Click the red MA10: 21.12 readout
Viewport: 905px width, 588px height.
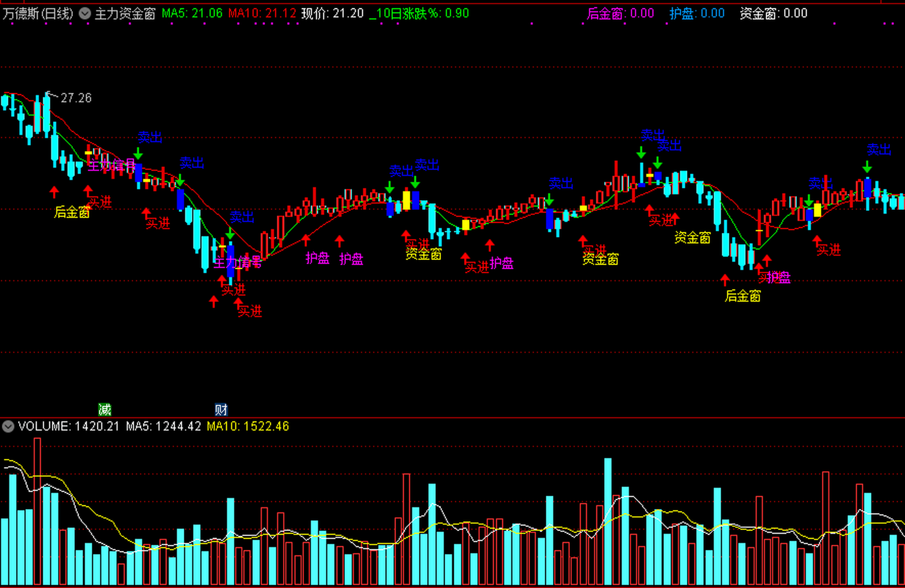(262, 13)
